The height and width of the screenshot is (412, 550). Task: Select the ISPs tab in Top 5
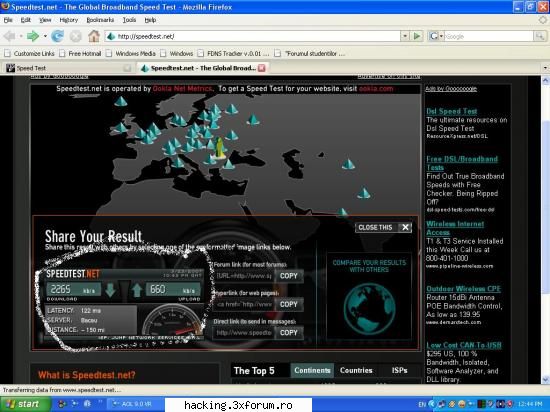click(400, 370)
